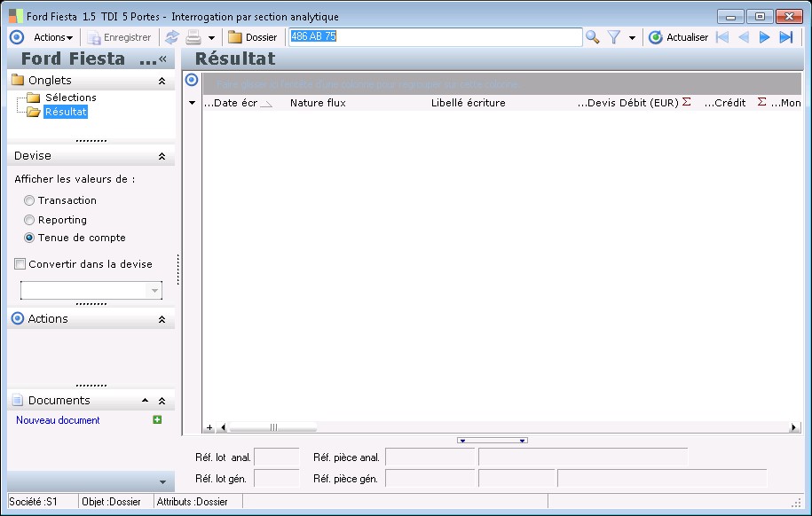Open the printer dropdown arrow
The width and height of the screenshot is (812, 516).
(x=211, y=38)
